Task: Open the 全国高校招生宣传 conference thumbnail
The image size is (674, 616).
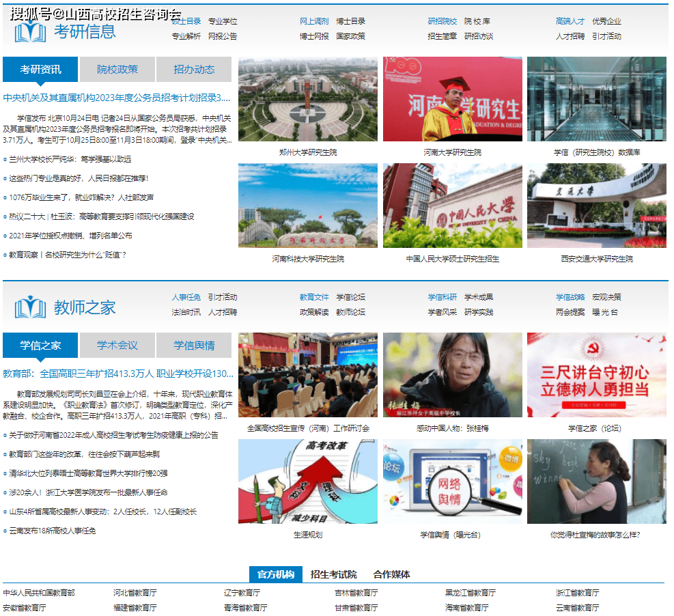Action: 308,375
